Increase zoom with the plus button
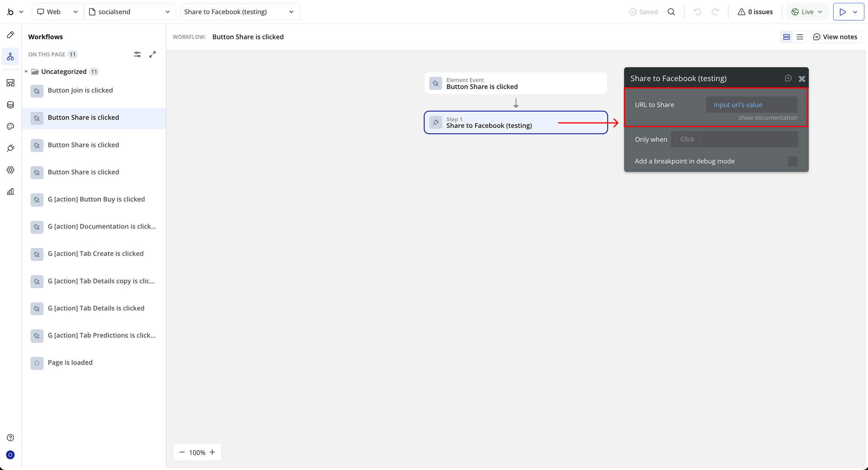 pyautogui.click(x=212, y=452)
